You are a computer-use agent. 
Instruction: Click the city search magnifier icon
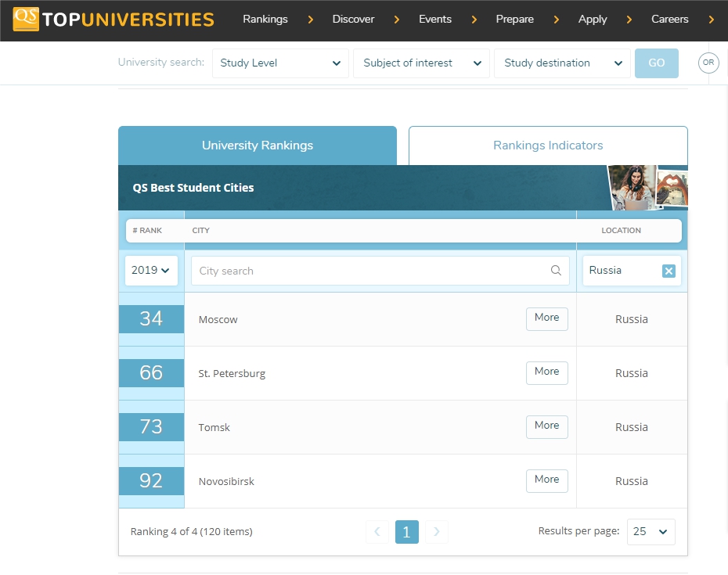(x=556, y=270)
